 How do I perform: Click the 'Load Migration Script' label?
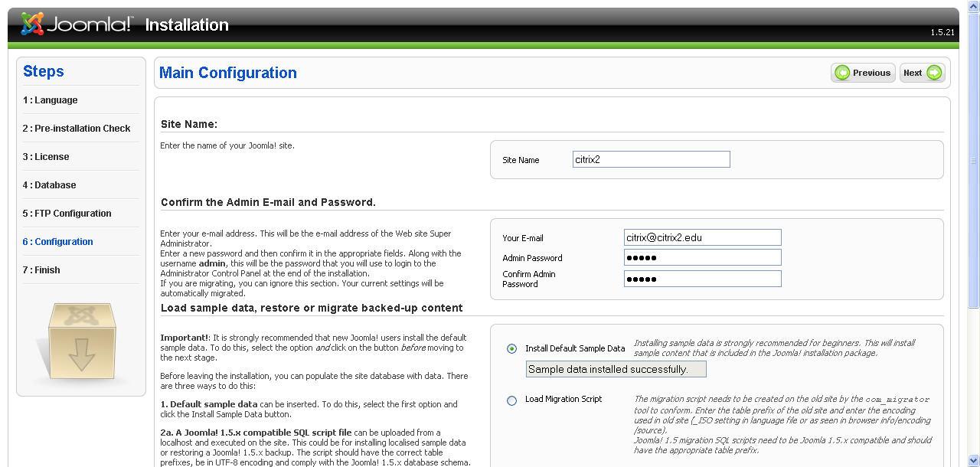pos(563,399)
